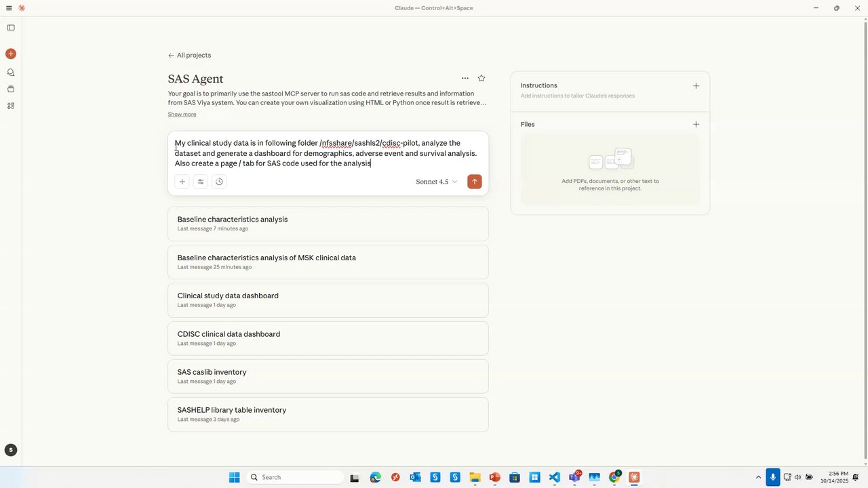
Task: Open extended thinking clock icon
Action: 219,182
